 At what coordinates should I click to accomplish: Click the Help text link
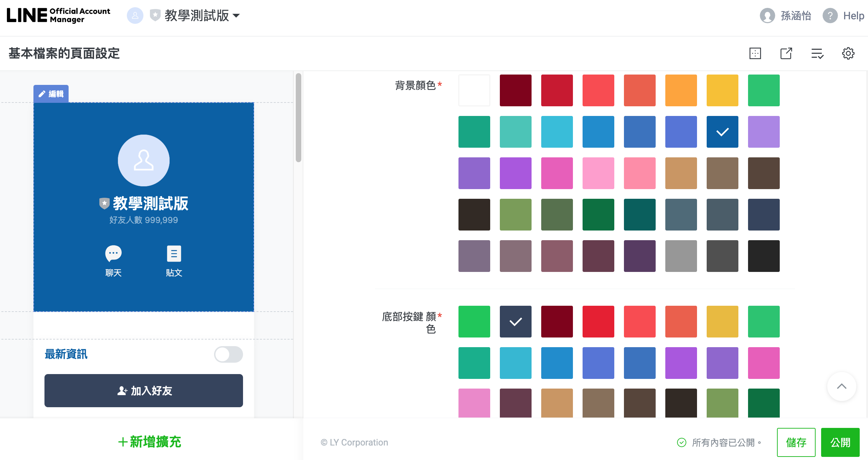click(x=854, y=16)
